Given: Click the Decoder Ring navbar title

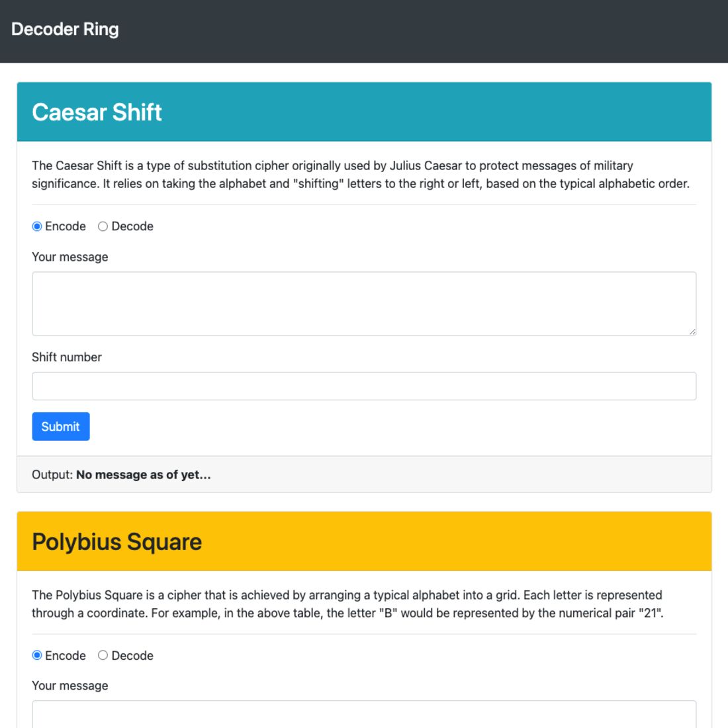Looking at the screenshot, I should (65, 29).
